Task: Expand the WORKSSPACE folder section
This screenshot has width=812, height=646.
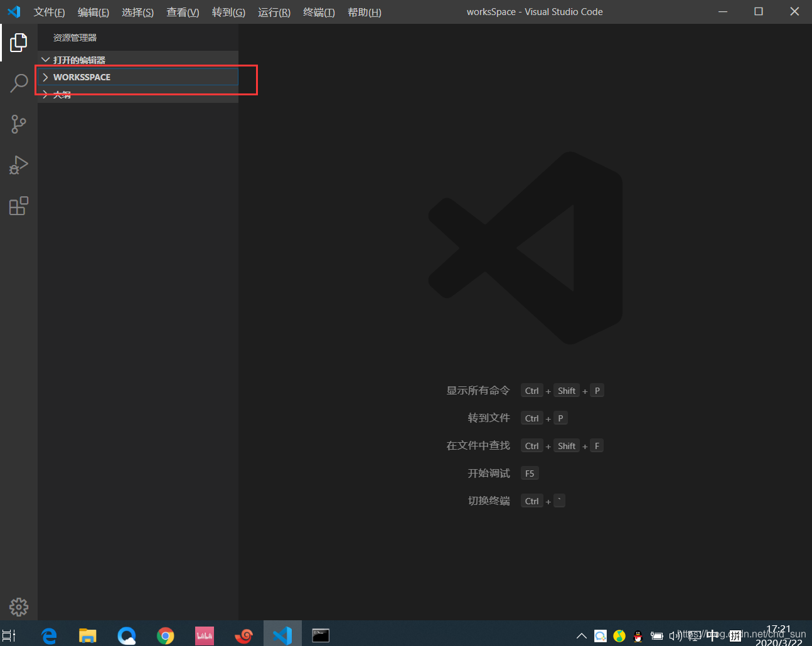Action: (138, 77)
